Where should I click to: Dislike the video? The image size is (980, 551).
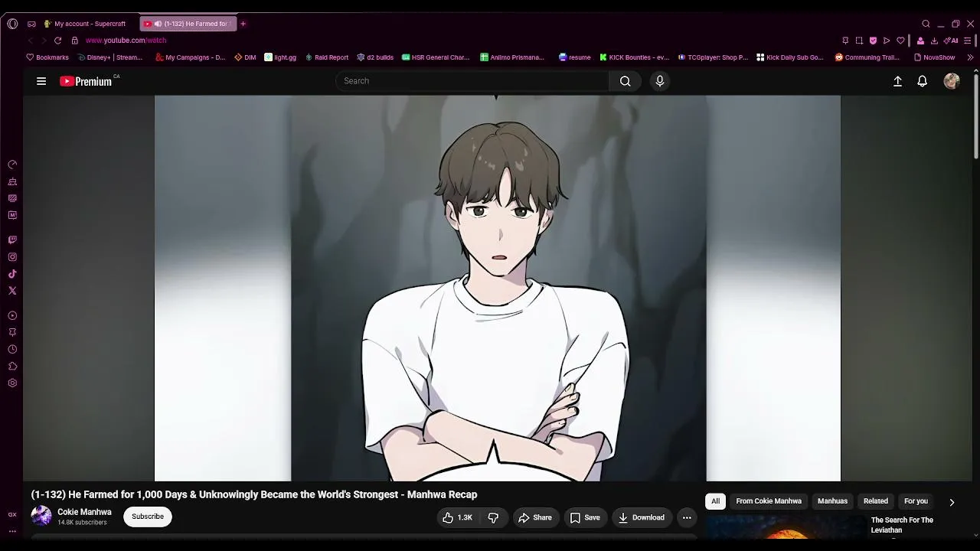click(493, 517)
